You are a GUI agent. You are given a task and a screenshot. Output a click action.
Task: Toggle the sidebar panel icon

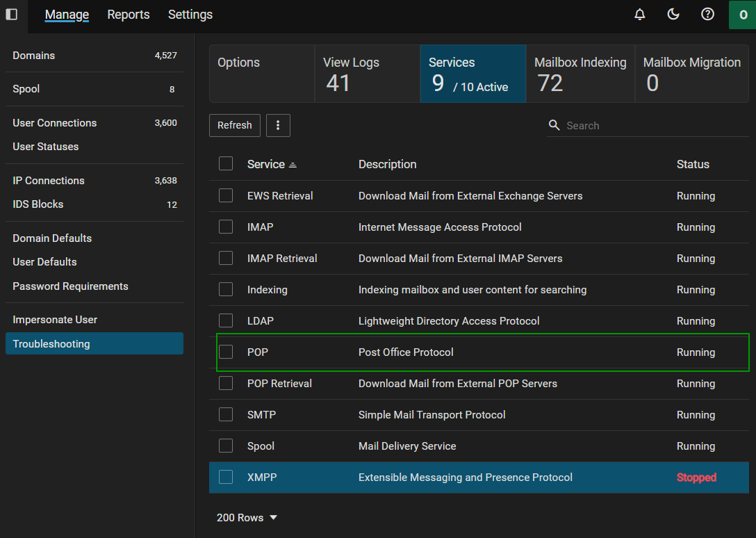[12, 14]
